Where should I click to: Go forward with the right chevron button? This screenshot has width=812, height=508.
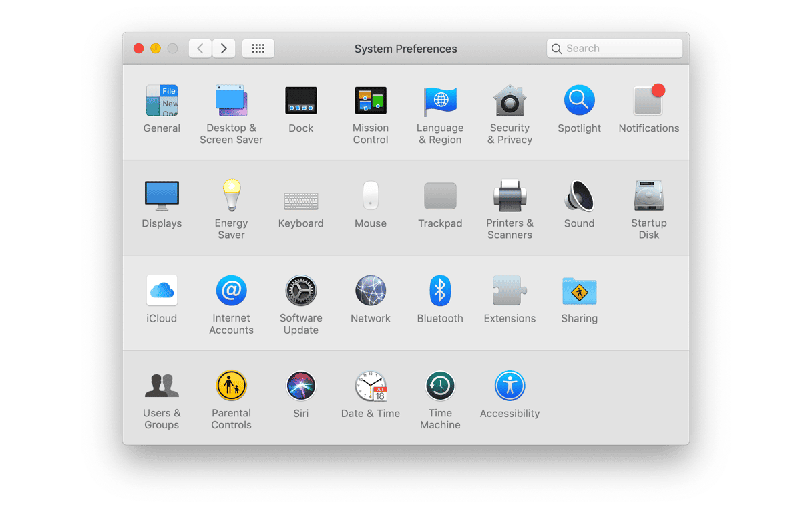point(224,49)
